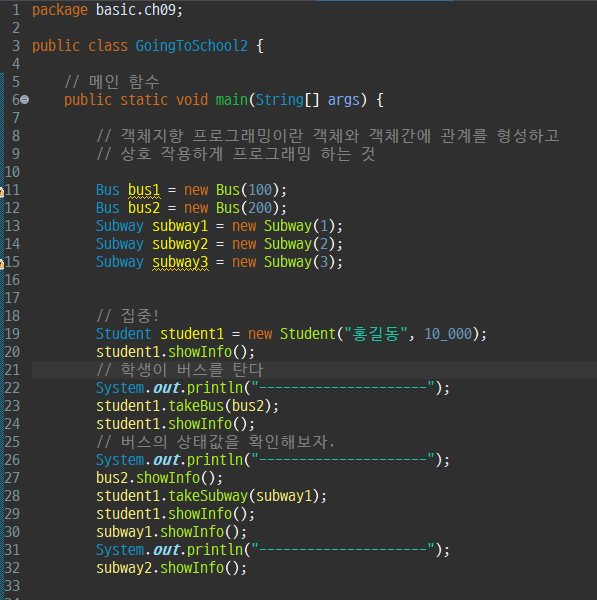
Task: Click subway2 declaration on line 14
Action: click(x=180, y=244)
